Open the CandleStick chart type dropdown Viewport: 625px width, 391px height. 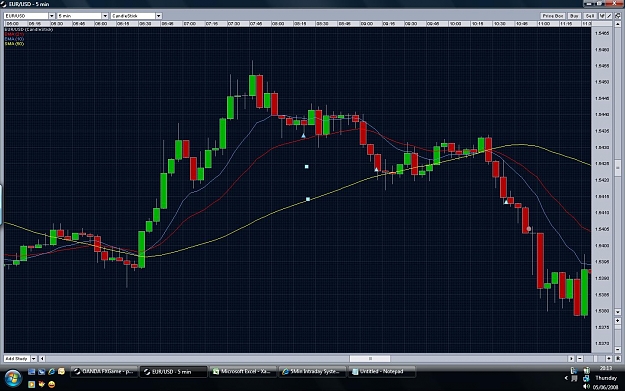136,16
